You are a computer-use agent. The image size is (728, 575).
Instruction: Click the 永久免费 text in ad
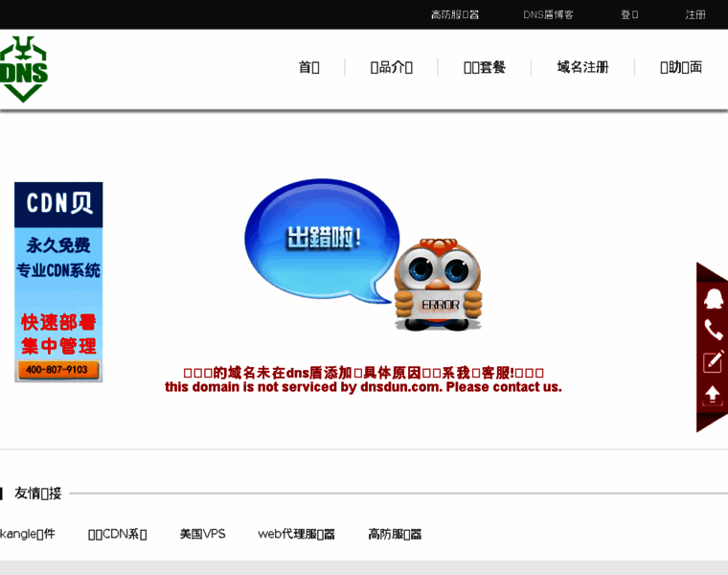(58, 244)
